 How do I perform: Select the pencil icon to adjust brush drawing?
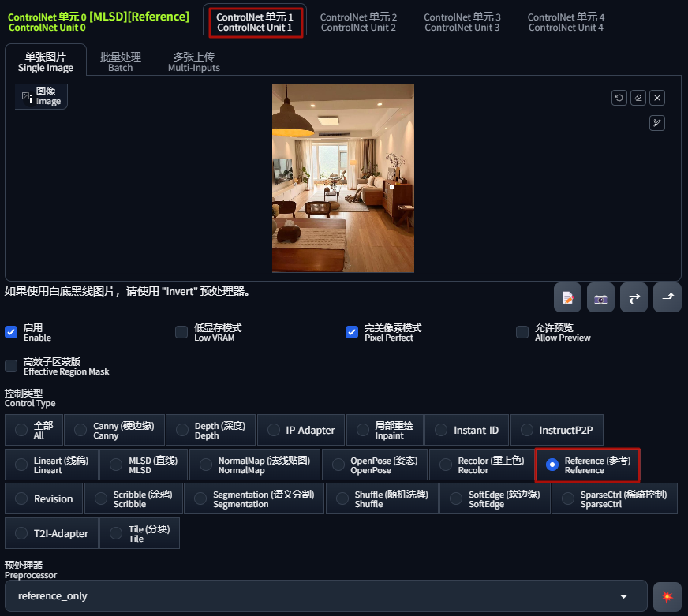(x=657, y=123)
